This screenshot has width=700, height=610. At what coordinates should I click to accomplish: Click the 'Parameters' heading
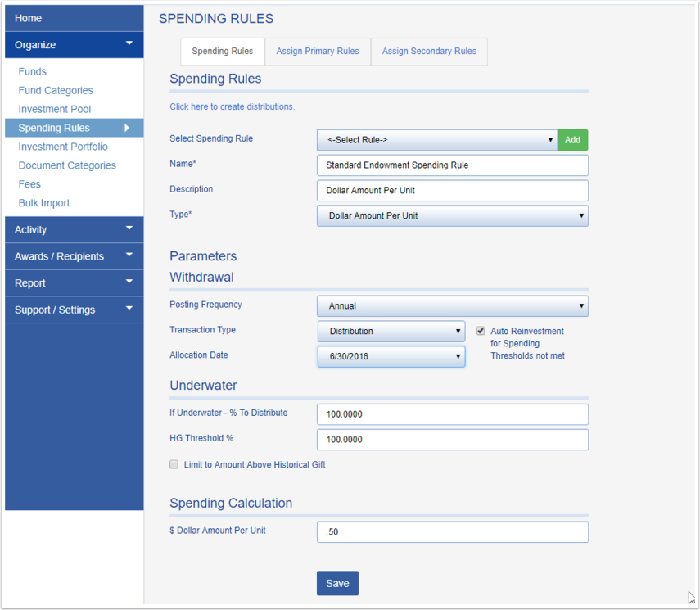203,256
